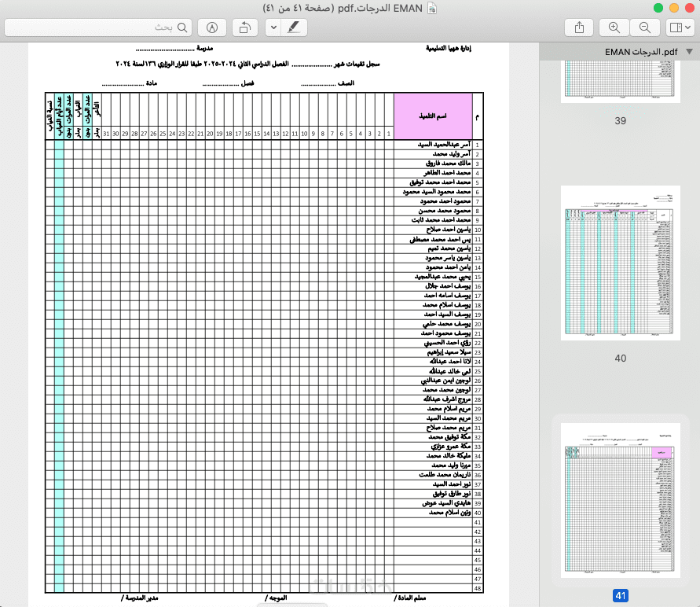The image size is (700, 607).
Task: Click the student name in row 36
Action: (x=445, y=475)
